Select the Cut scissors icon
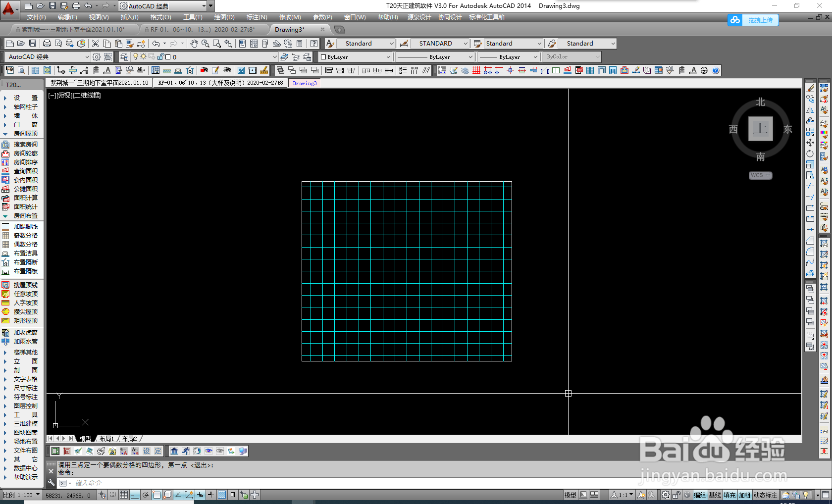The width and height of the screenshot is (832, 504). click(x=96, y=44)
